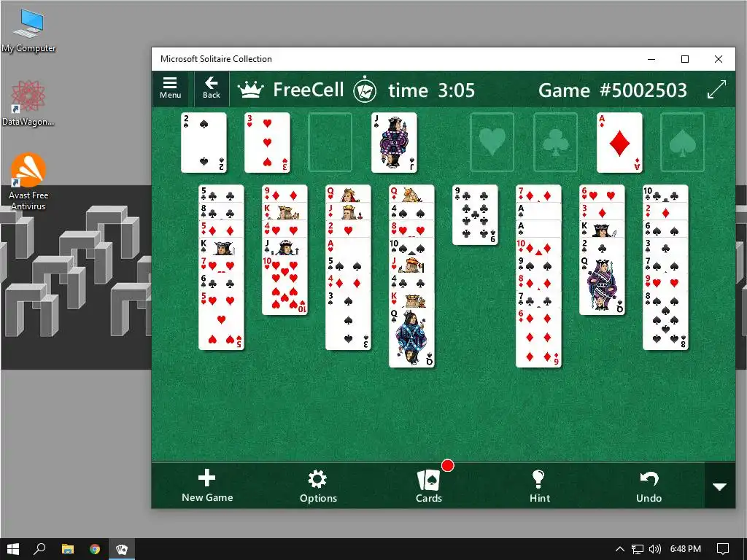Go back with the Back arrow
Viewport: 747px width, 560px height.
click(x=212, y=88)
